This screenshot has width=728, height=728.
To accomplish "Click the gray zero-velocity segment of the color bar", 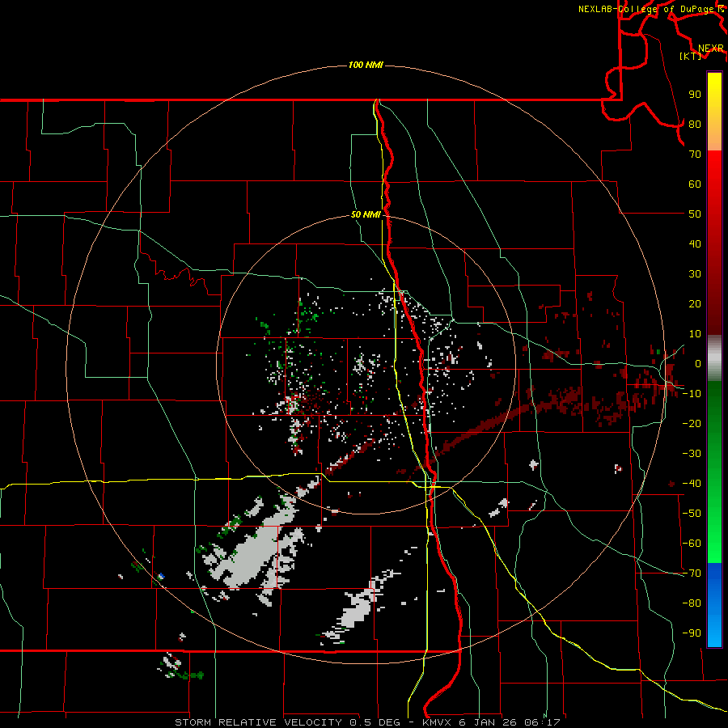I will (714, 358).
